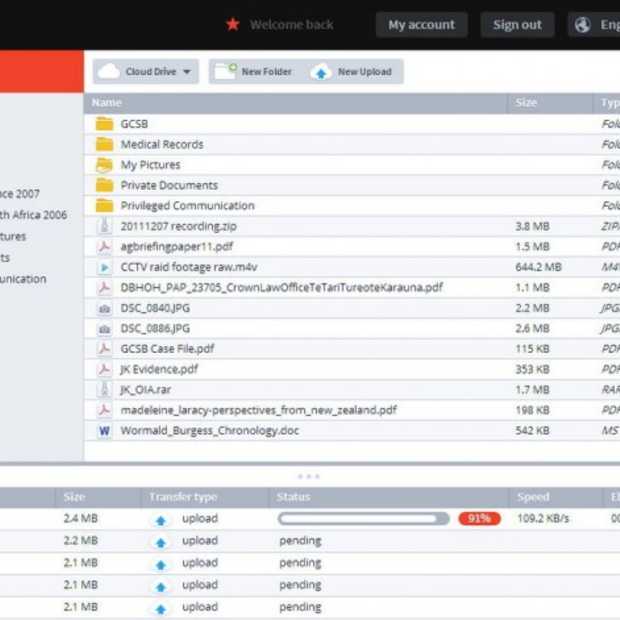Click the zip icon of 20111207 recording.zip
Image resolution: width=620 pixels, height=620 pixels.
tap(105, 226)
